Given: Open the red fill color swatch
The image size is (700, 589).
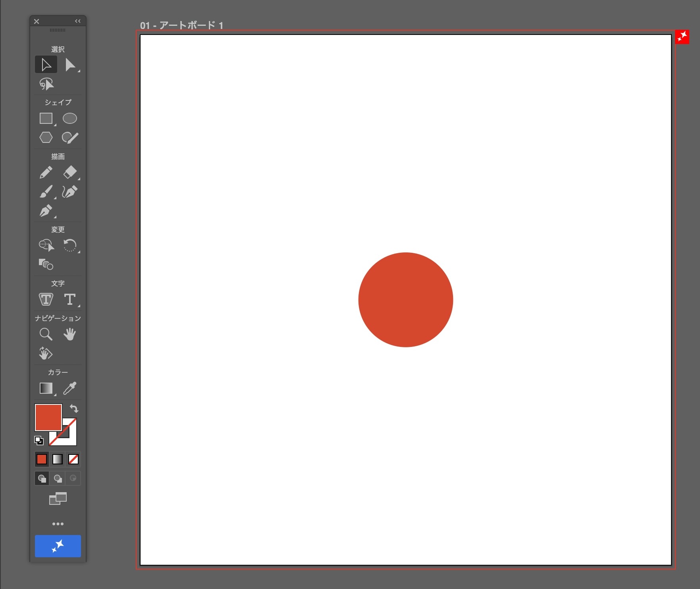Looking at the screenshot, I should point(48,417).
